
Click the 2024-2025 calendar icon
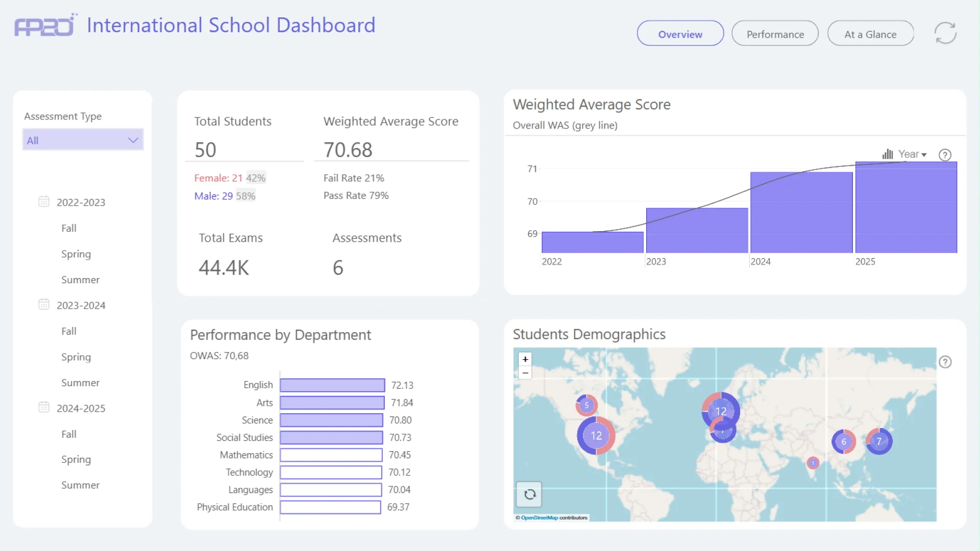point(44,408)
